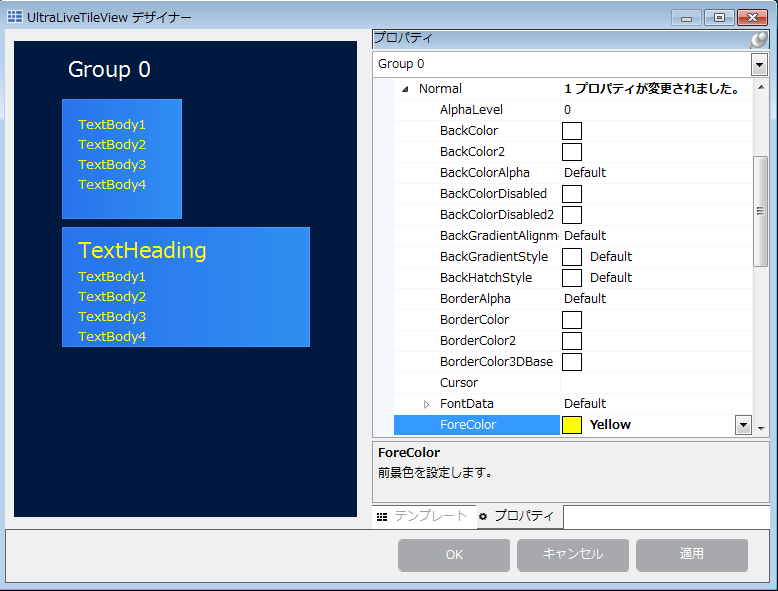
Task: Maximize the designer window
Action: pos(719,17)
